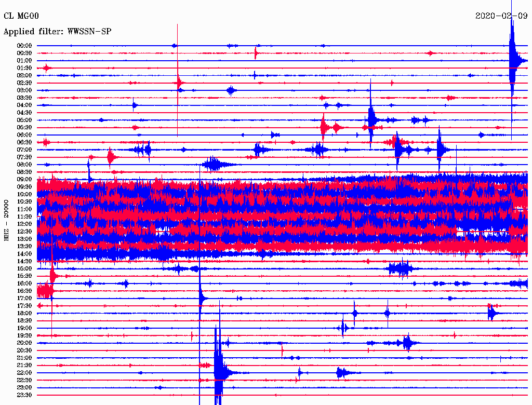Image resolution: width=532 pixels, height=405 pixels.
Task: Click the 11:00 time label
Action: pos(24,209)
